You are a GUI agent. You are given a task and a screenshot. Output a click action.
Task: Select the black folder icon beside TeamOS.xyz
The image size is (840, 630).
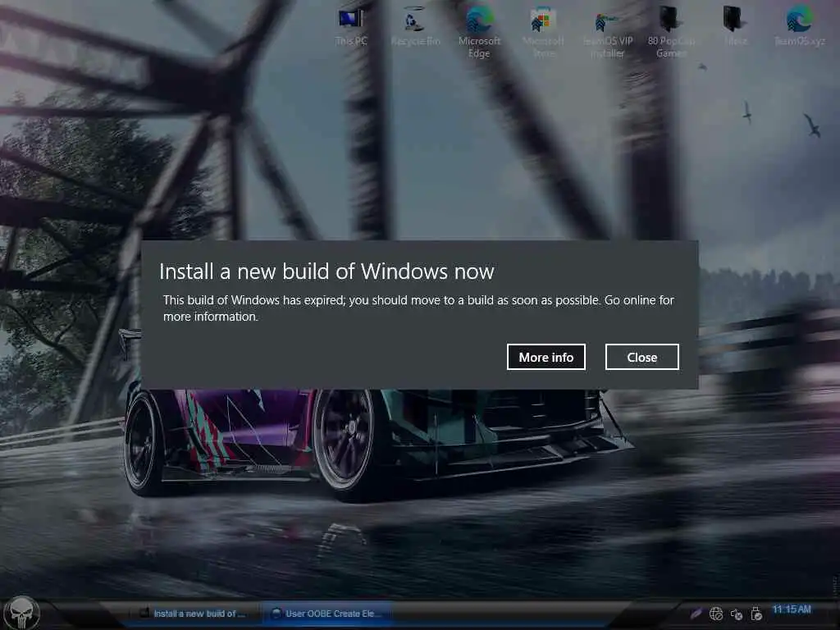coord(735,27)
